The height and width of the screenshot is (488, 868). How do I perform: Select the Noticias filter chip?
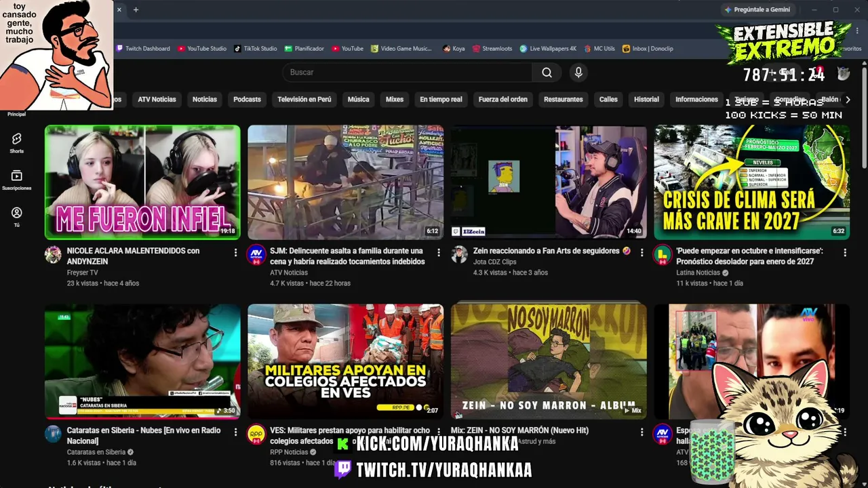pos(205,100)
